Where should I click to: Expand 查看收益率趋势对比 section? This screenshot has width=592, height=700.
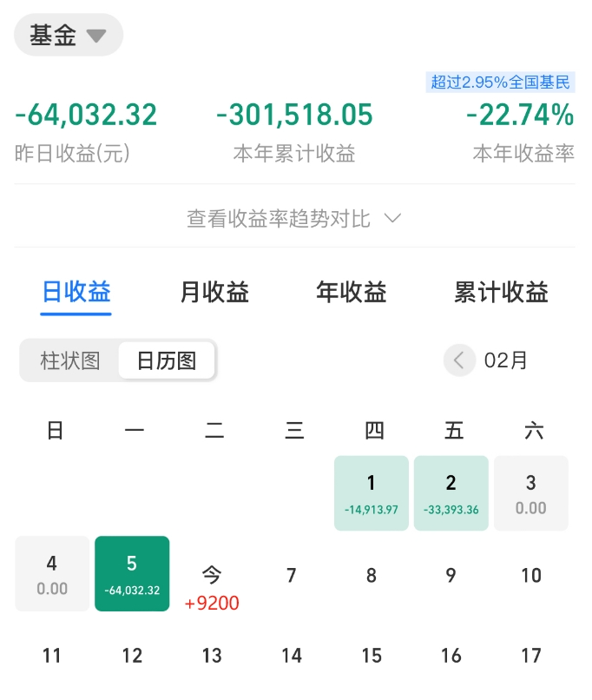294,219
